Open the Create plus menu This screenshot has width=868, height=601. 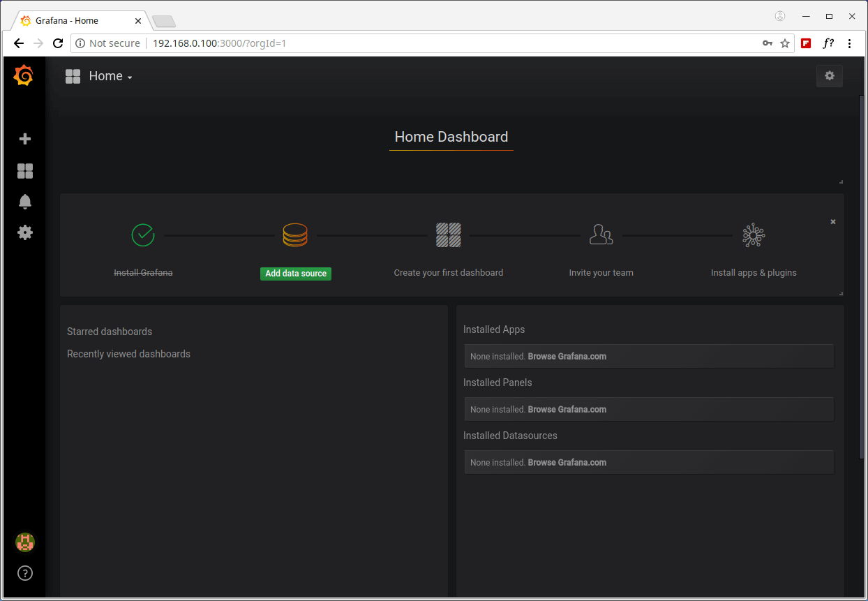coord(25,139)
